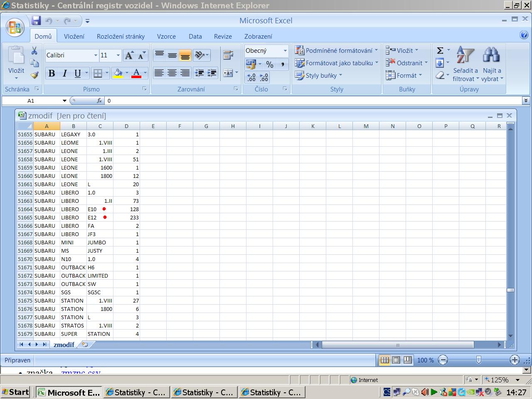Insert AutoSum with the sigma icon
The width and height of the screenshot is (532, 399).
[x=440, y=50]
